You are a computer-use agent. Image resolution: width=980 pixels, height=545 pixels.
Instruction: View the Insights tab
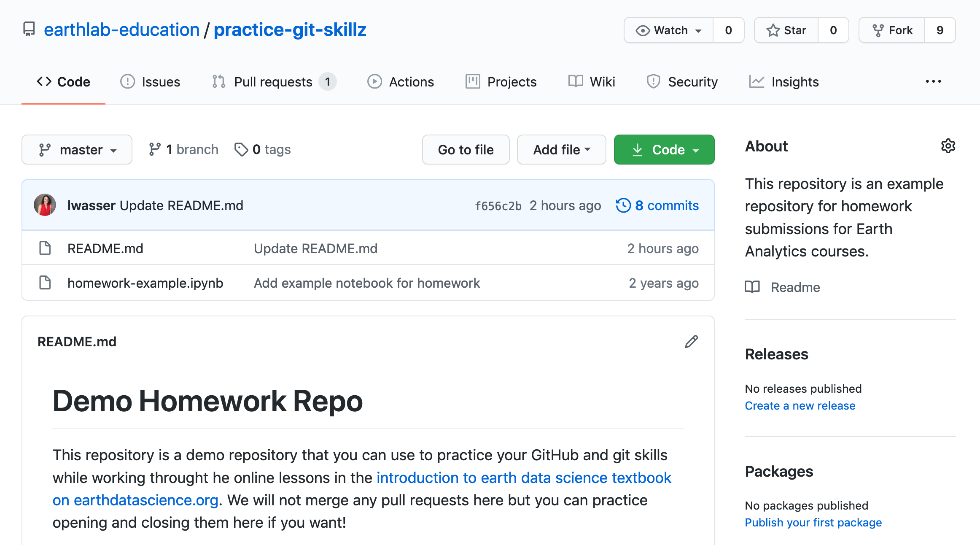[x=784, y=82]
